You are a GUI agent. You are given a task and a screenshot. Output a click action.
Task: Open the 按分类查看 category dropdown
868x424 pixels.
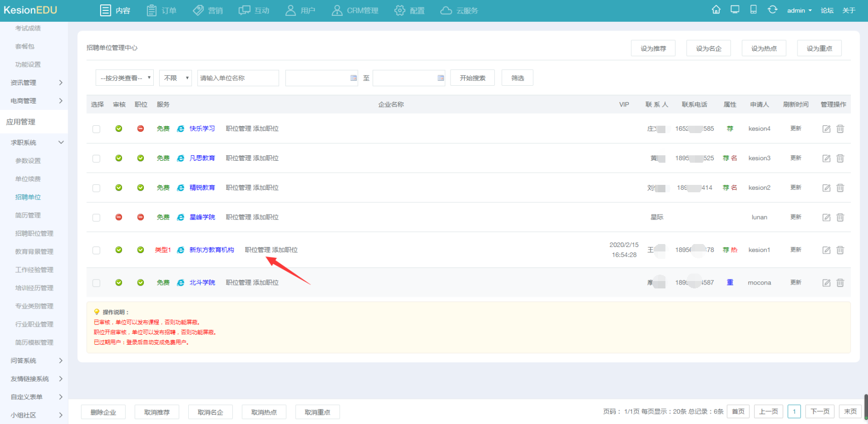(125, 78)
